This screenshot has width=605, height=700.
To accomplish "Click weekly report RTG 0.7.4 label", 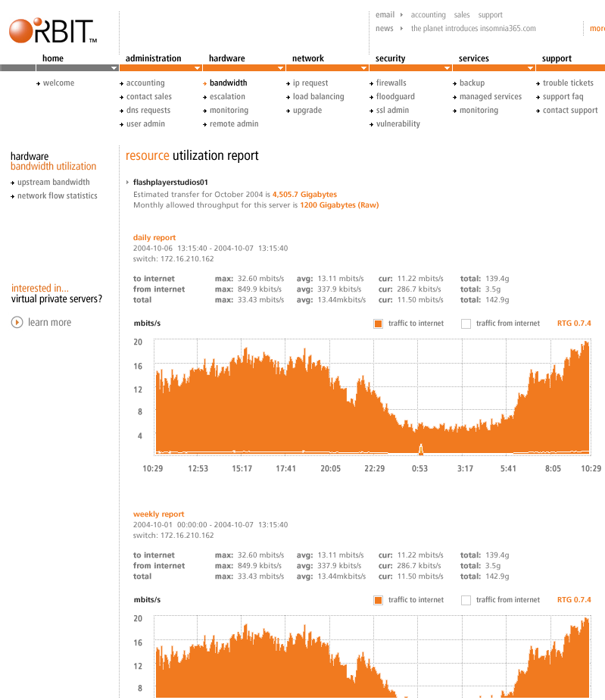I will [574, 600].
